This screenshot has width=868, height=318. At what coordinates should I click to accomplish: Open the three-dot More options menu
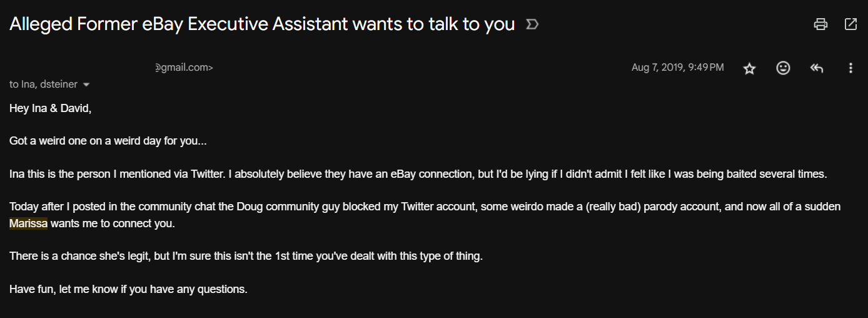[850, 68]
